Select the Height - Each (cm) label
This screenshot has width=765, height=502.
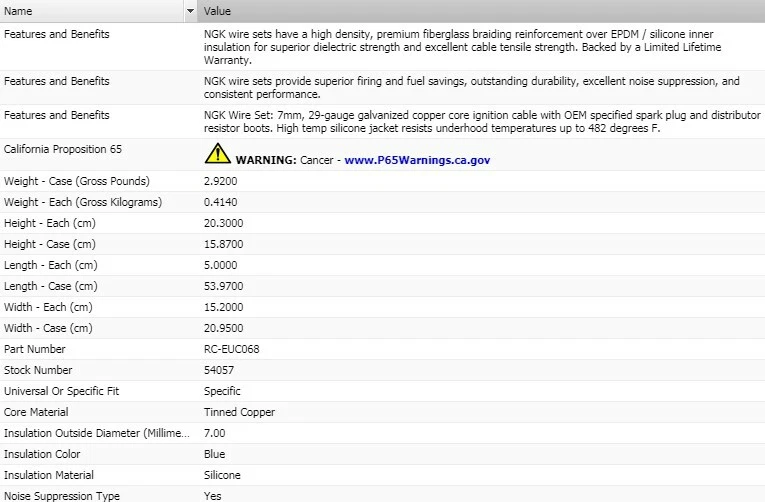coord(50,223)
